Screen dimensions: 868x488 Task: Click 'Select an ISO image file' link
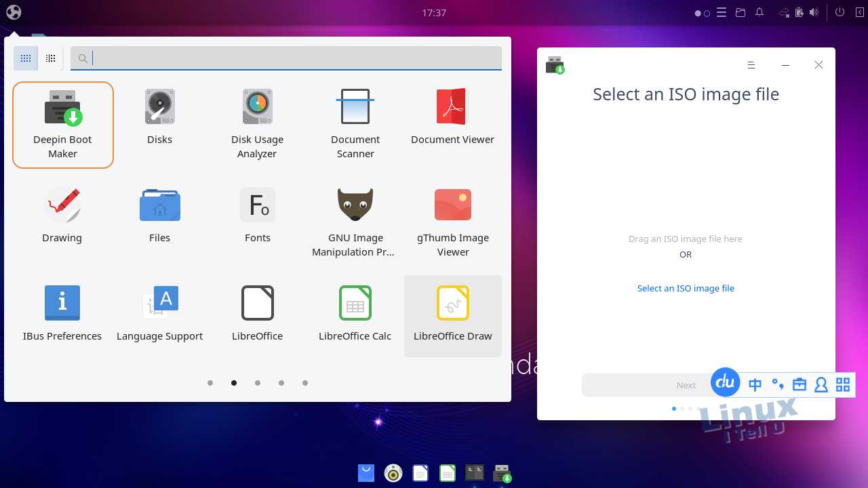tap(686, 288)
